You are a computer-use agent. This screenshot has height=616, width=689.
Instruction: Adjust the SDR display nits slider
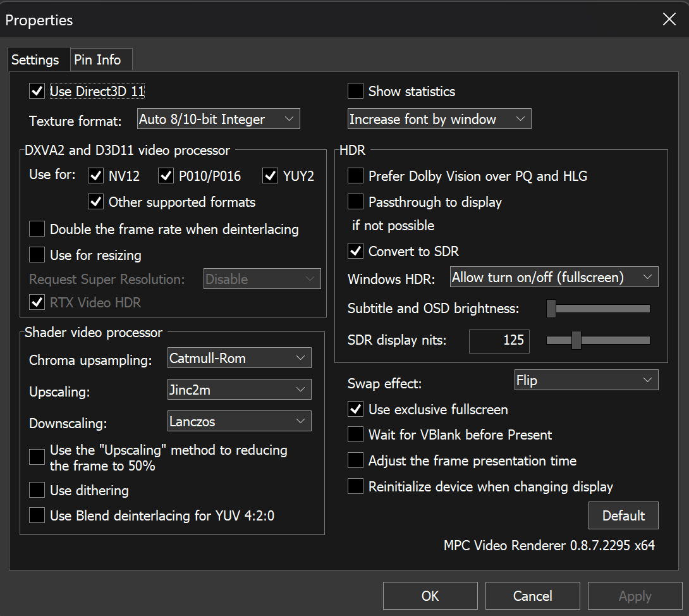576,340
